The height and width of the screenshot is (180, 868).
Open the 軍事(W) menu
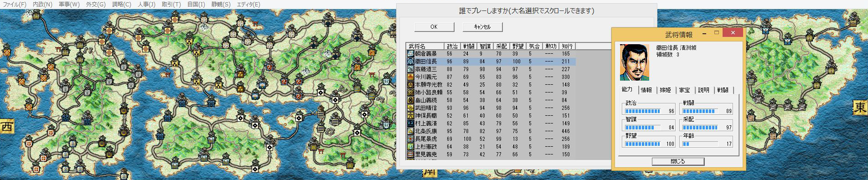click(69, 4)
